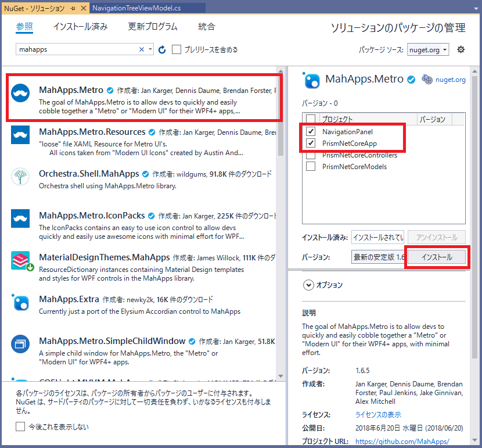The image size is (482, 448).
Task: Click the MahApps.Metro.SimpleChildWindow package icon
Action: [20, 344]
